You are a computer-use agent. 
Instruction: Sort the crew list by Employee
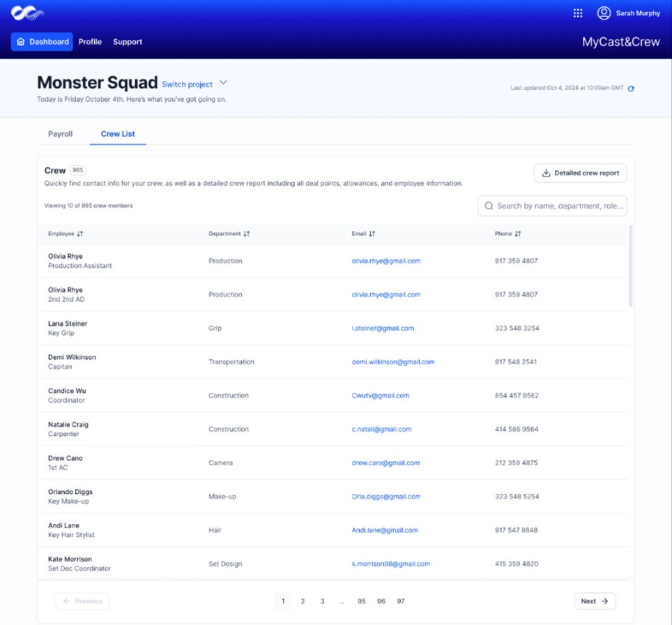point(66,234)
